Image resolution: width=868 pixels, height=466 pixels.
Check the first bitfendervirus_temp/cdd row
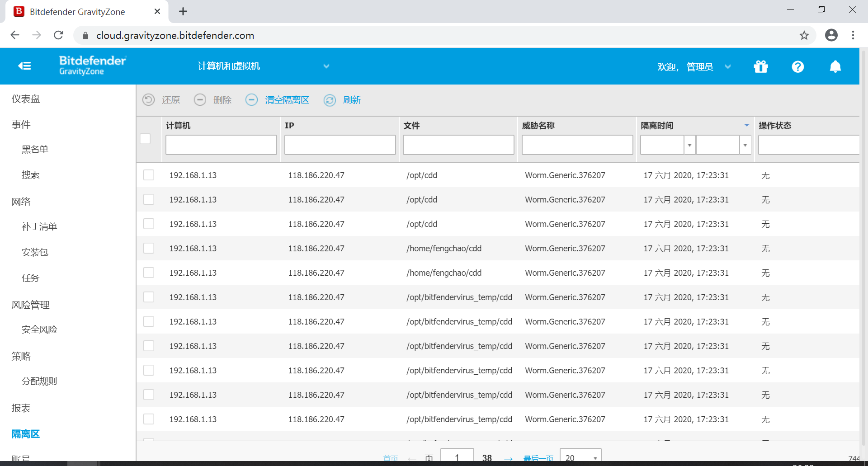click(x=149, y=297)
